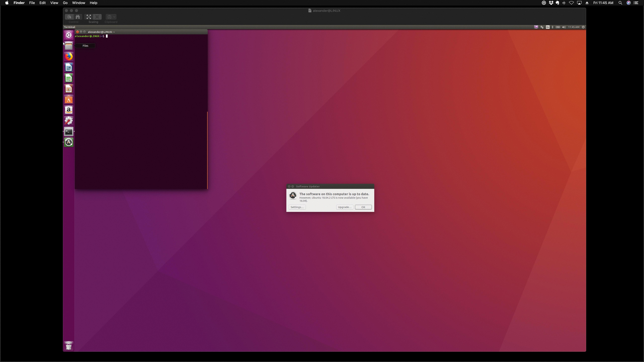The width and height of the screenshot is (644, 362).
Task: Open the Ubuntu Dash search icon
Action: coord(69,35)
